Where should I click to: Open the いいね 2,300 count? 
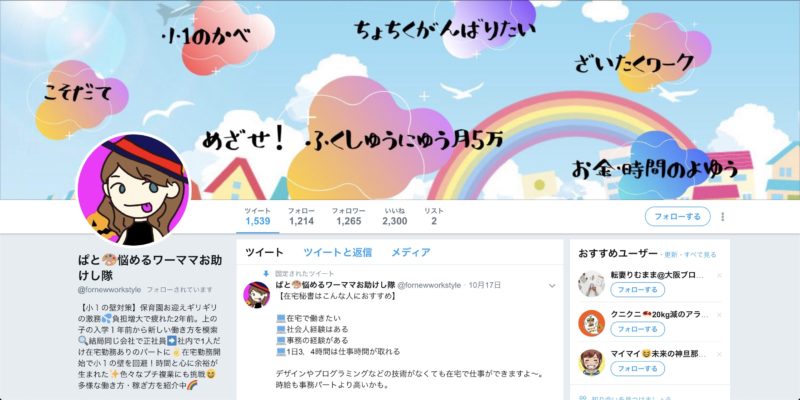click(x=394, y=216)
